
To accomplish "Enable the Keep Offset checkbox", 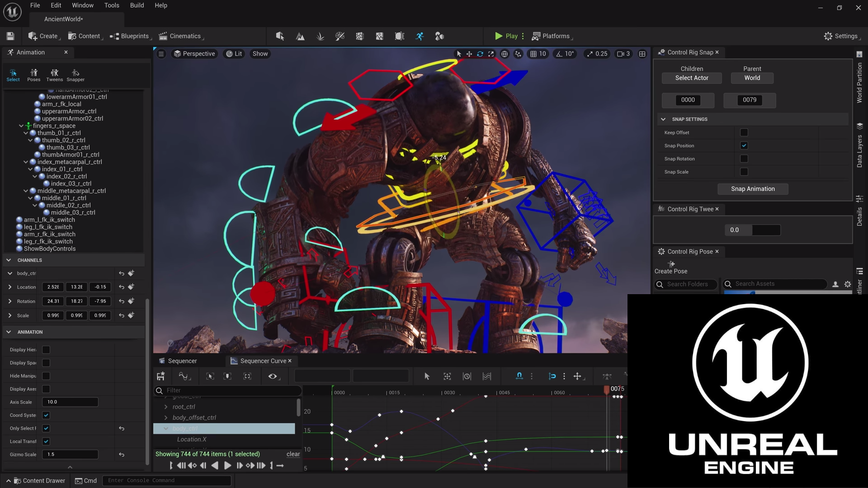I will pos(744,132).
